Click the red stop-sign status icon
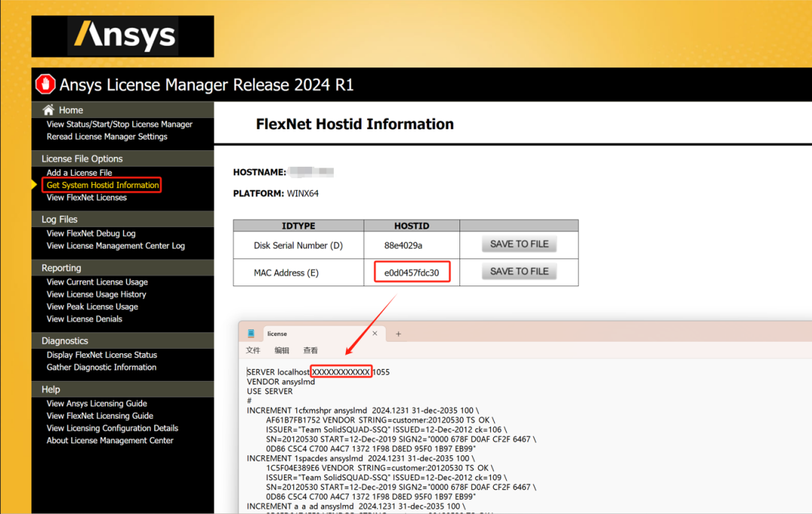 coord(46,84)
